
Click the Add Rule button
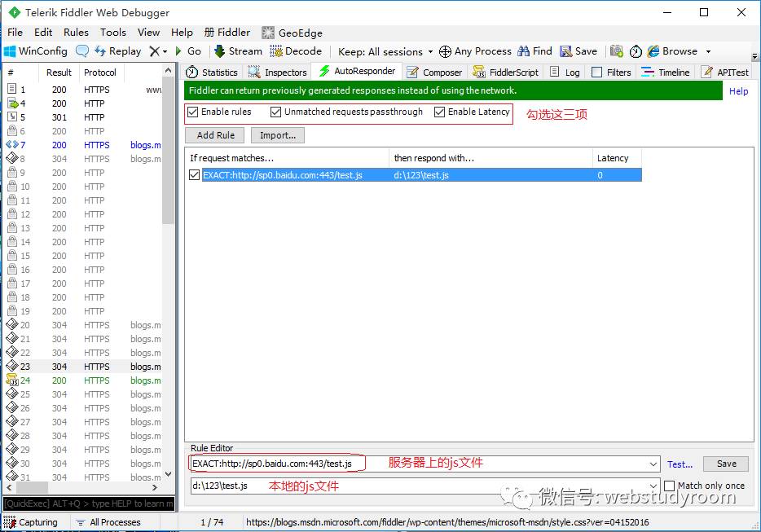pyautogui.click(x=215, y=135)
